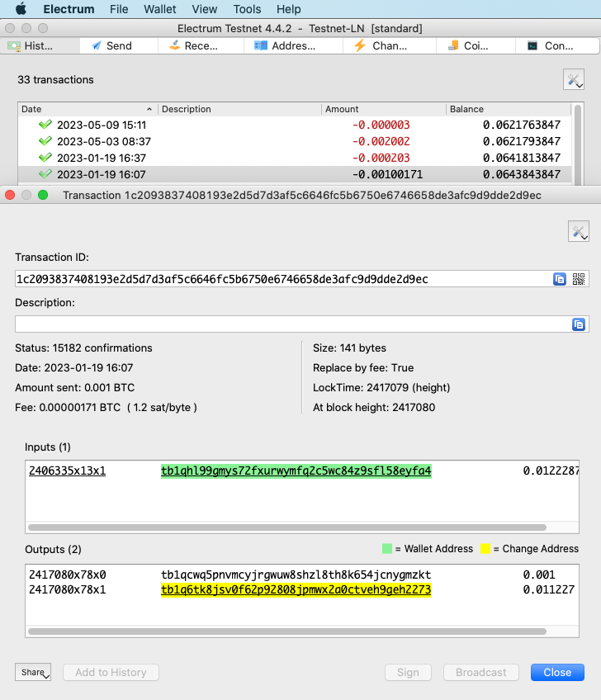Click the Outputs box horizontal scrollbar
This screenshot has height=700, width=601.
287,631
